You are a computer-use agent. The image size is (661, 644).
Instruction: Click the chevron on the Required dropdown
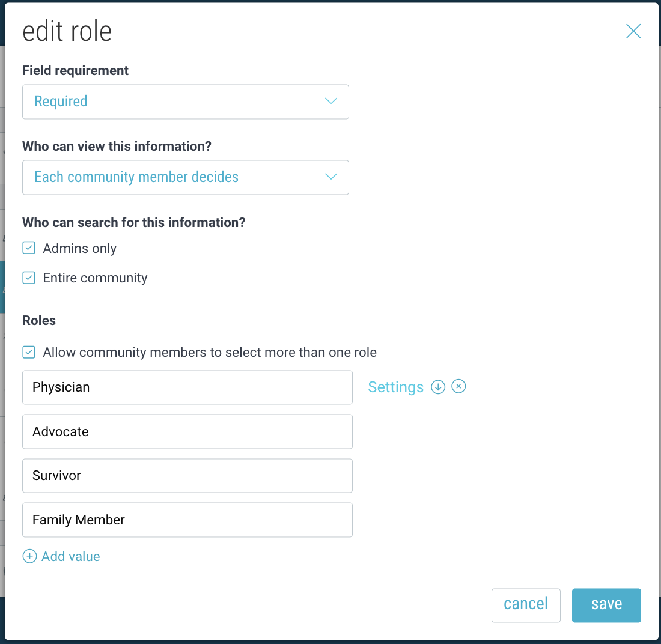[x=331, y=101]
